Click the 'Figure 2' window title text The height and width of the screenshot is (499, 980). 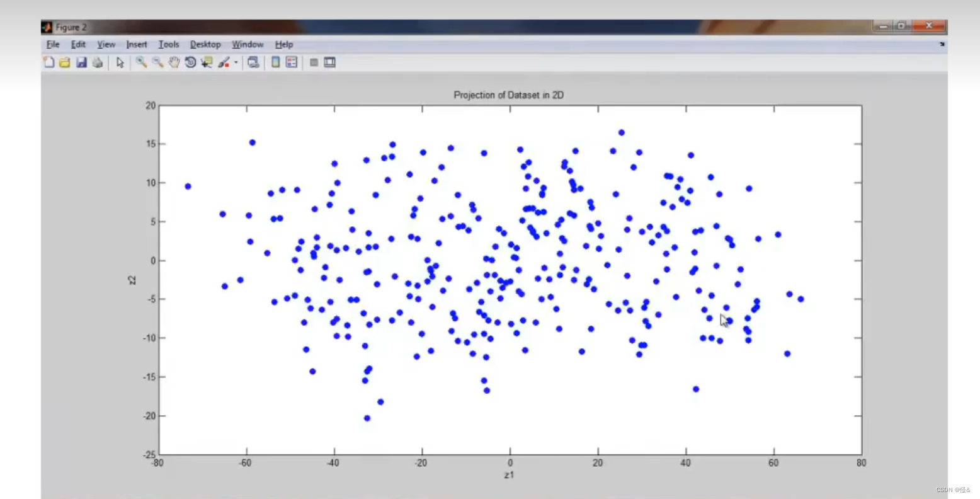point(71,27)
